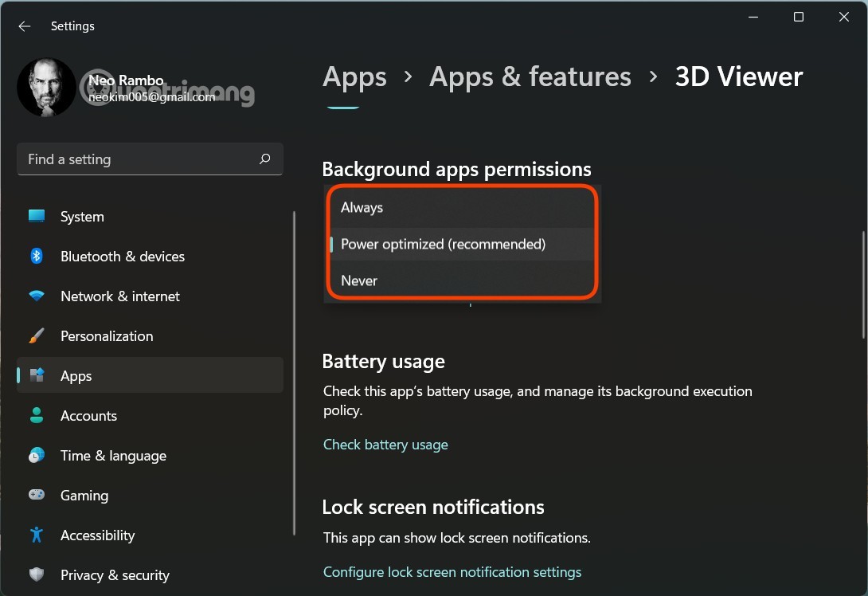Click the Accounts person icon
This screenshot has height=596, width=868.
(x=37, y=415)
